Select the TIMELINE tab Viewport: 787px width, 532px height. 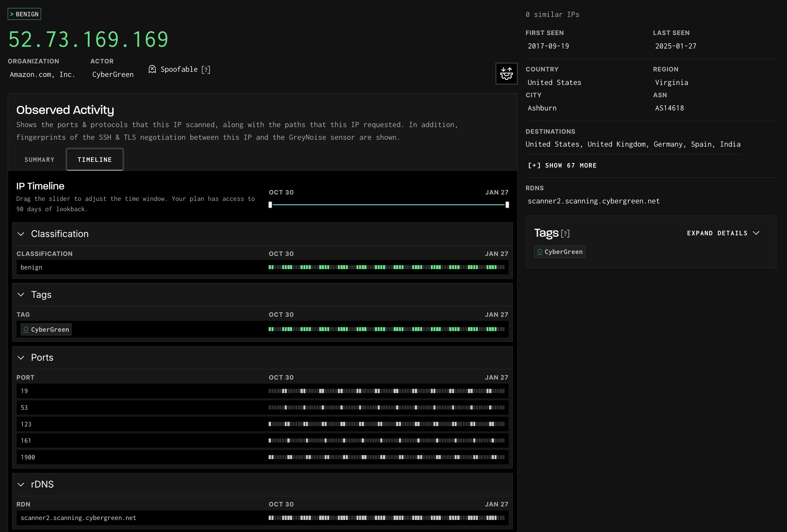pyautogui.click(x=95, y=160)
